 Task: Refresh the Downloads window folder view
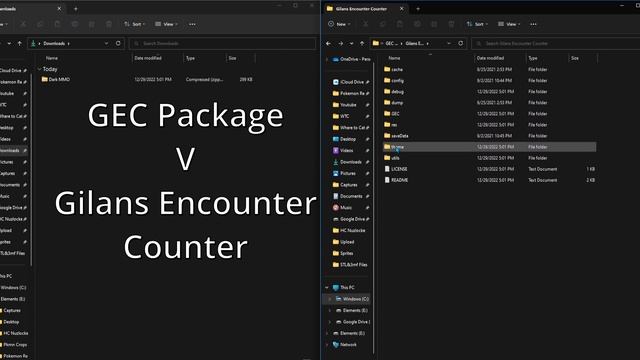(x=118, y=43)
